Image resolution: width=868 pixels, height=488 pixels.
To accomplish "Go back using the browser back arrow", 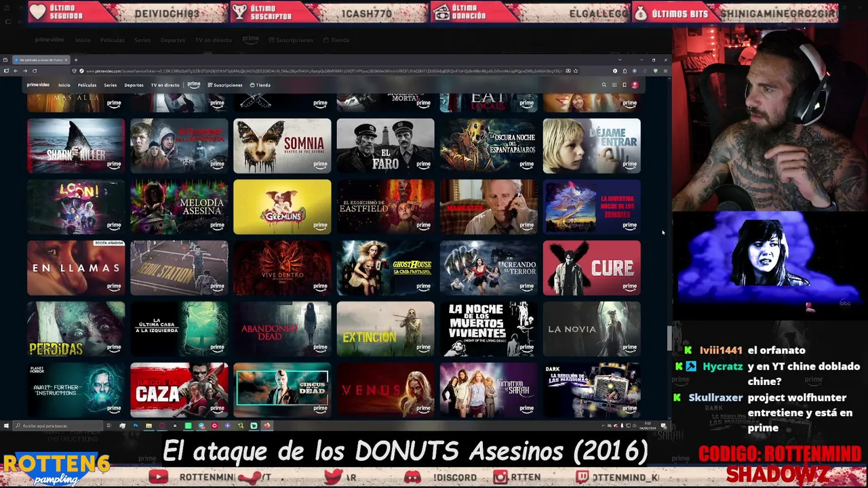I will click(15, 70).
